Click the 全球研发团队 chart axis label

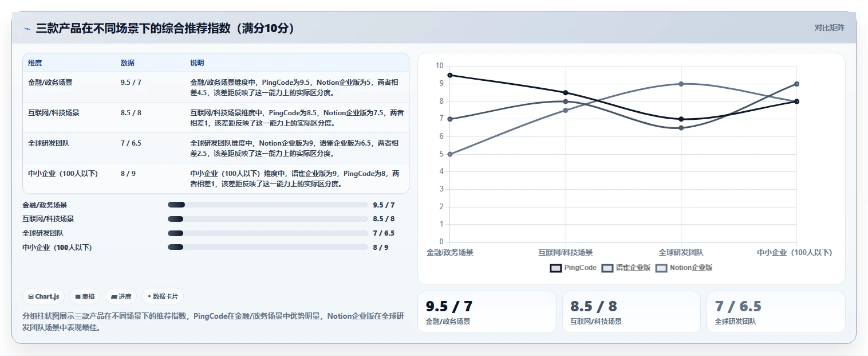(681, 252)
